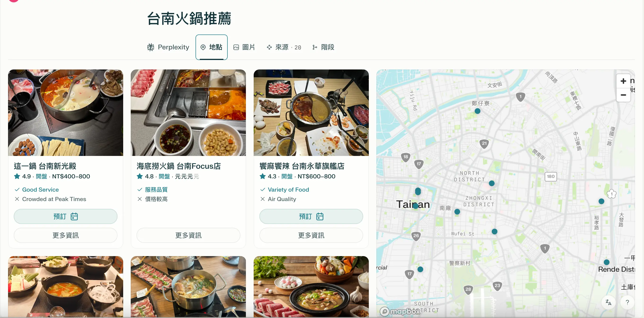This screenshot has width=644, height=318.
Task: Click the teal map pin near 鄭仔寮
Action: point(478,111)
